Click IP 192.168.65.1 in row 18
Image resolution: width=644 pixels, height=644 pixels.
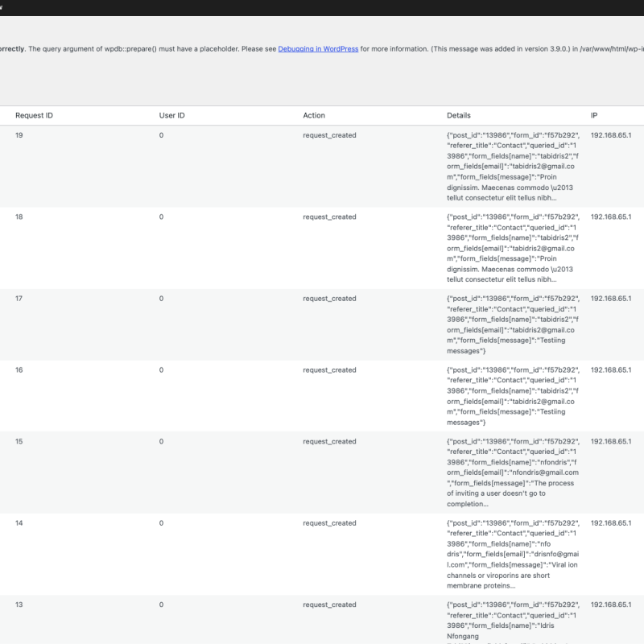point(611,217)
